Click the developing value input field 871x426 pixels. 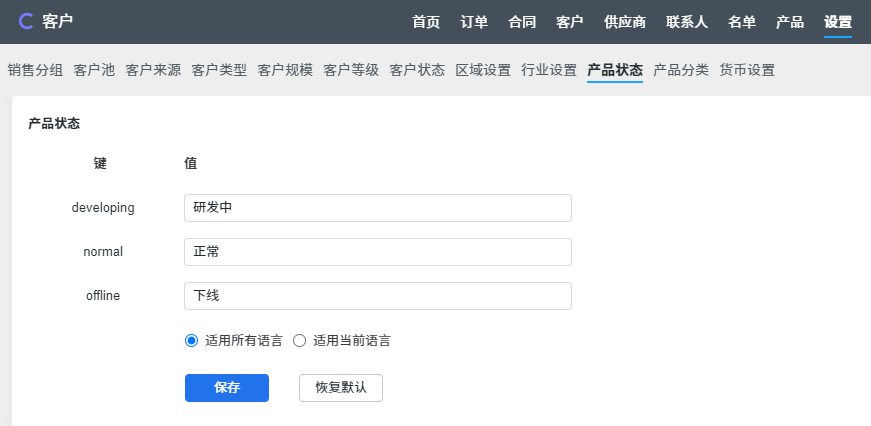click(378, 208)
